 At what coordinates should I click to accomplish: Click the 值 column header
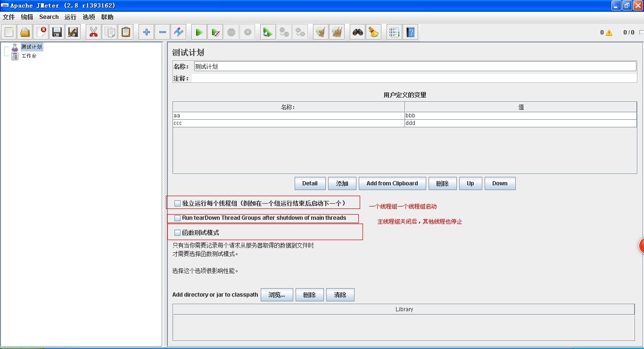point(520,107)
